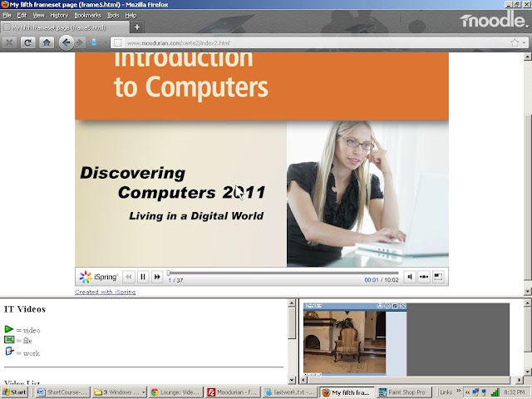The height and width of the screenshot is (399, 532).
Task: Open the Tools menu
Action: click(x=113, y=15)
